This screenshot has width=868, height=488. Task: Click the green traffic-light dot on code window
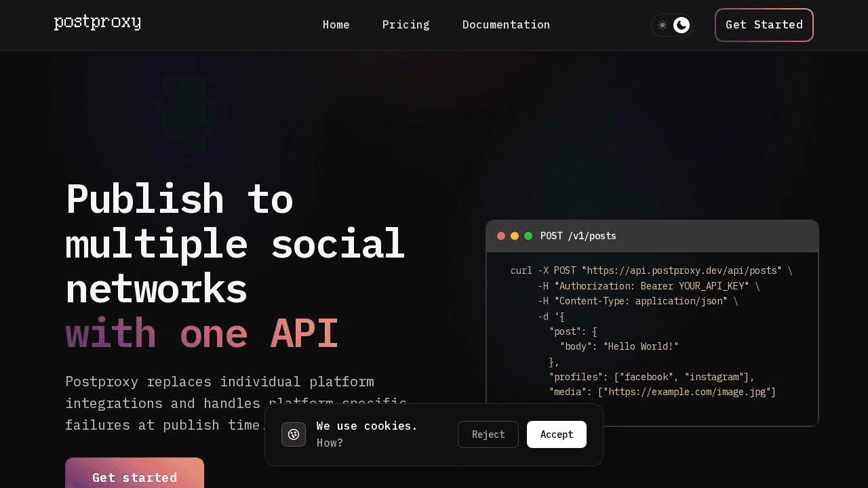pyautogui.click(x=528, y=236)
